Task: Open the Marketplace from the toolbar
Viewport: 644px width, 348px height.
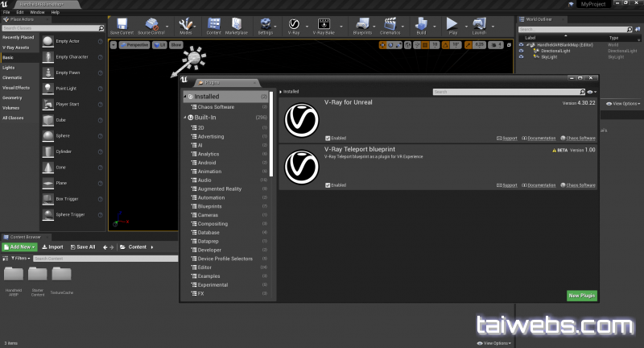Action: [236, 25]
